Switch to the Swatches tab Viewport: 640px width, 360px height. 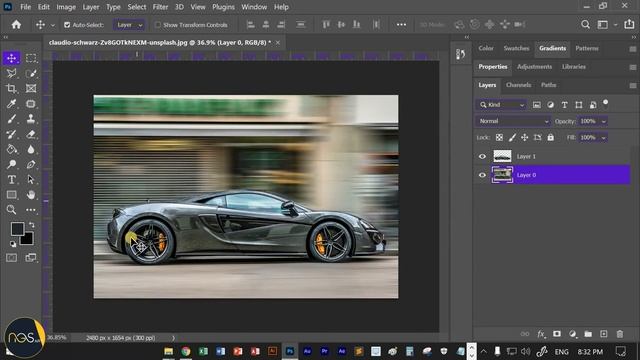(x=516, y=48)
